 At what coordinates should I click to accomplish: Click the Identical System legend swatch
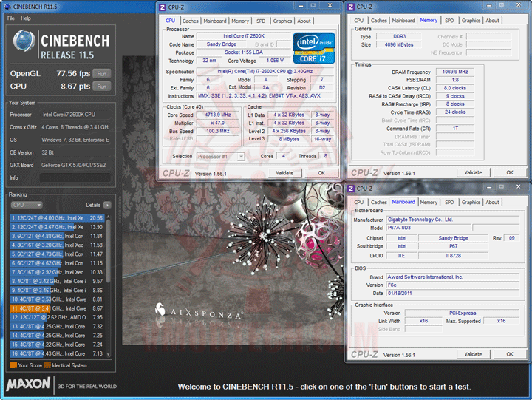point(47,365)
